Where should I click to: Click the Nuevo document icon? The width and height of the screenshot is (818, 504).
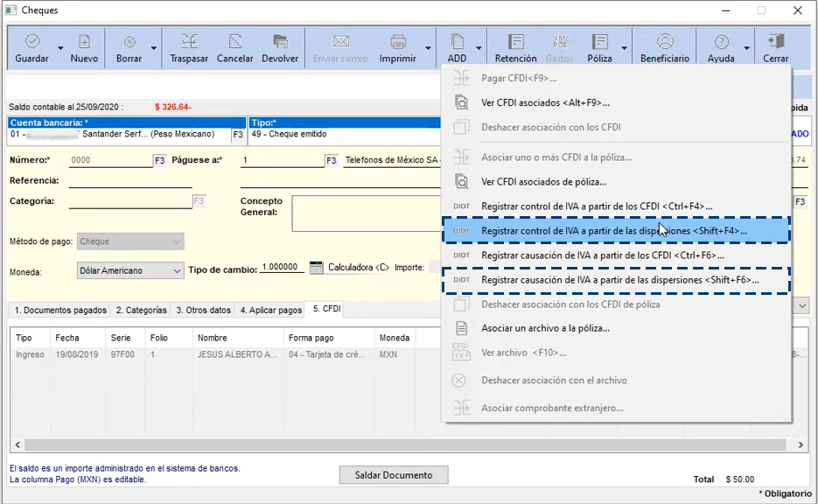point(84,42)
